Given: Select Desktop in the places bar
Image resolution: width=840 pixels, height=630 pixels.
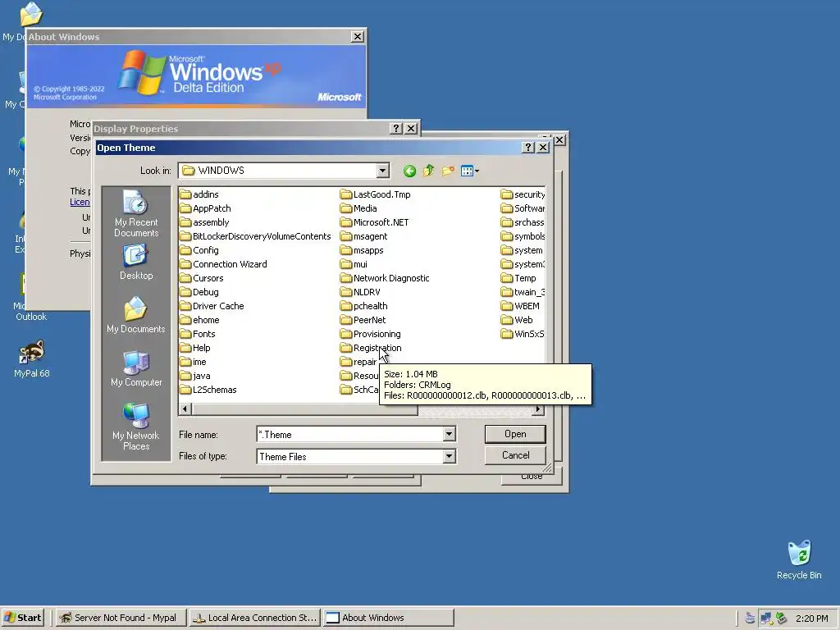Looking at the screenshot, I should [x=136, y=262].
